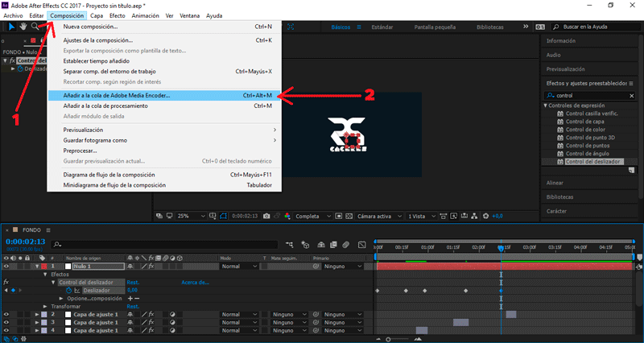Select the Hand tool

tap(23, 27)
